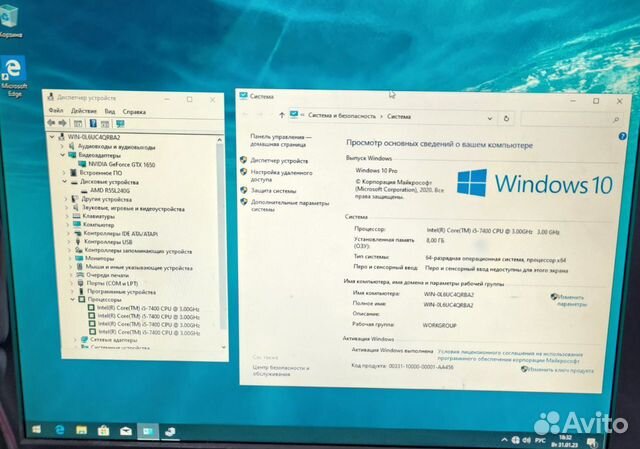
Task: Click the blue Help question icon in System window
Action: [x=622, y=136]
